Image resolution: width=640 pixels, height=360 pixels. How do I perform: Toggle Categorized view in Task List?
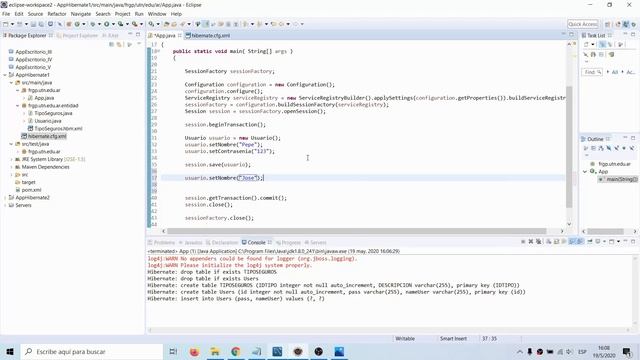(x=602, y=44)
